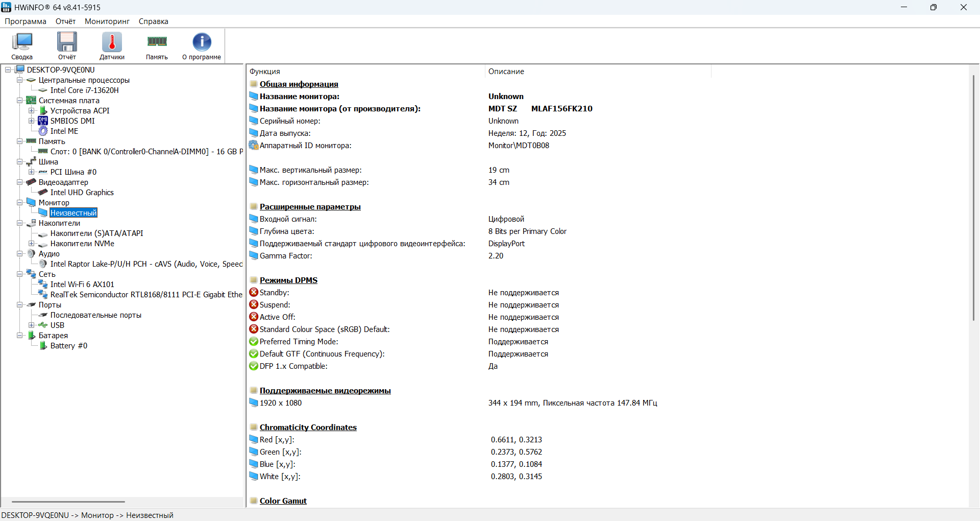
Task: Open the Отчёт menu in menu bar
Action: (65, 21)
